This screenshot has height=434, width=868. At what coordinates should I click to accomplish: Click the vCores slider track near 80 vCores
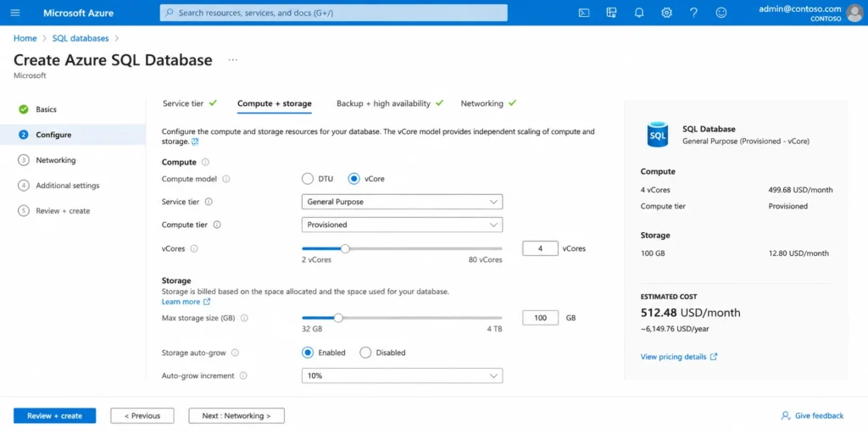498,248
